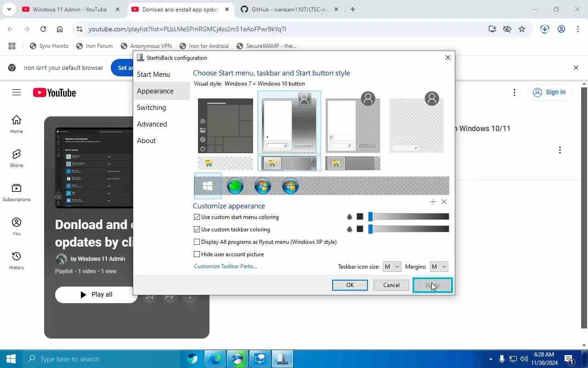Open Taskbar icon size dropdown
Image resolution: width=588 pixels, height=368 pixels.
(392, 267)
